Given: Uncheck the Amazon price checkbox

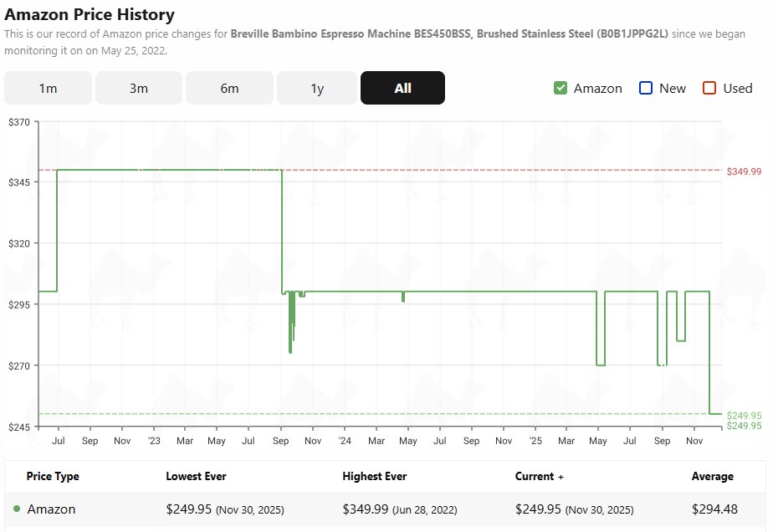Looking at the screenshot, I should tap(561, 88).
